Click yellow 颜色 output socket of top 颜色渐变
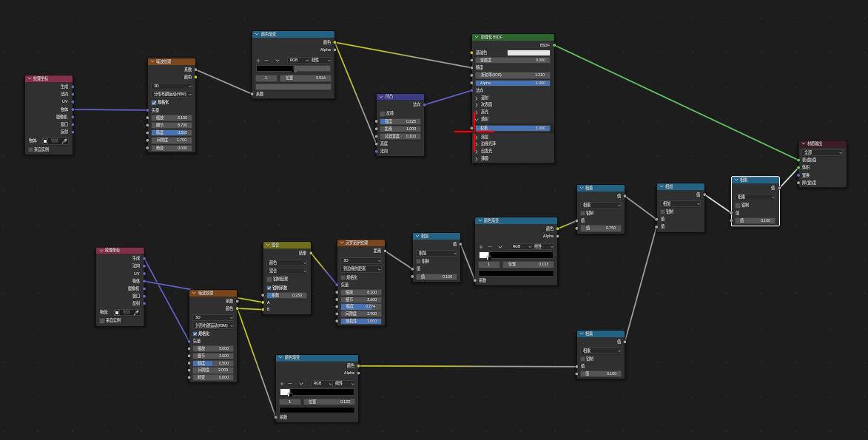 tap(335, 42)
